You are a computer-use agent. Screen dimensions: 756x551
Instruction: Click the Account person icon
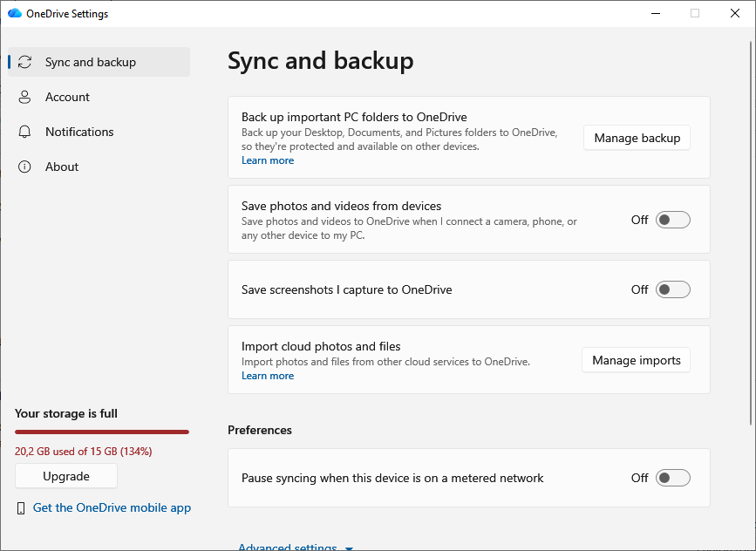pyautogui.click(x=24, y=97)
